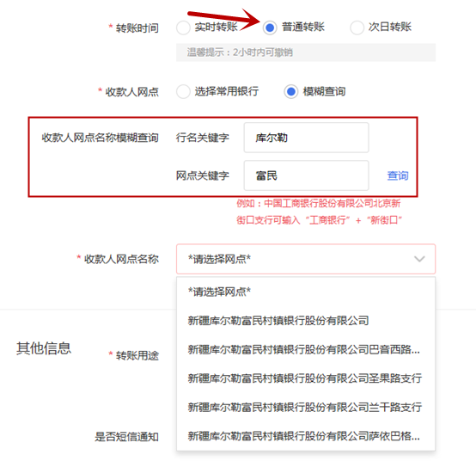Select the 圣果路支行 branch option
Image resolution: width=476 pixels, height=461 pixels.
(x=306, y=378)
